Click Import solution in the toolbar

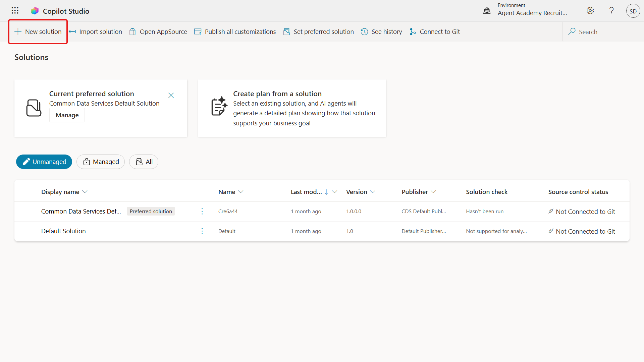pyautogui.click(x=96, y=32)
